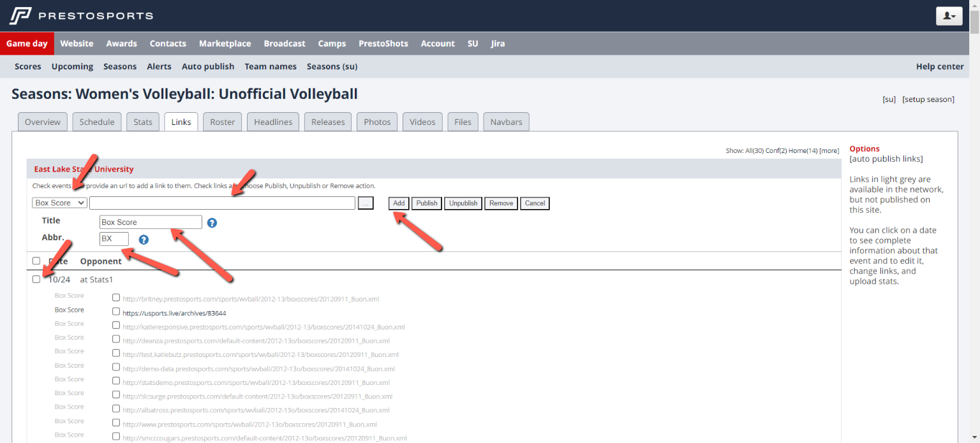This screenshot has height=443, width=980.
Task: Show only Home(14) events
Action: (x=804, y=151)
